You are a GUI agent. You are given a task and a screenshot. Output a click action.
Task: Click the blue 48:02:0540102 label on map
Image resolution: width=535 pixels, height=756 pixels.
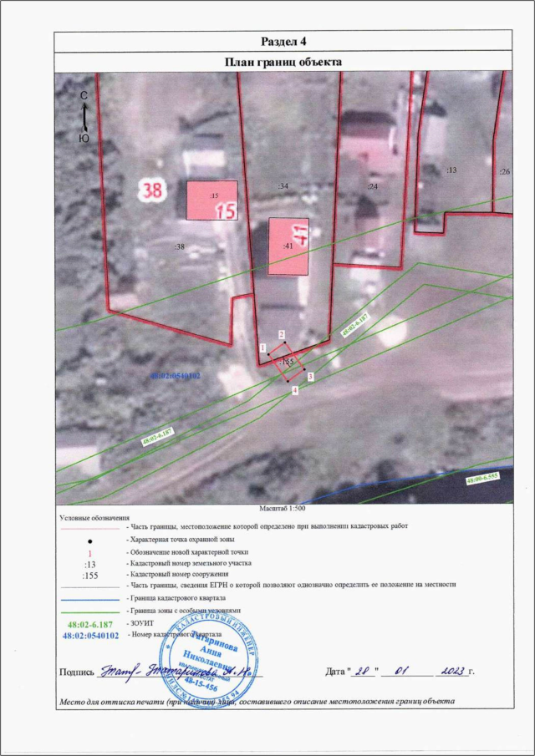pyautogui.click(x=176, y=377)
